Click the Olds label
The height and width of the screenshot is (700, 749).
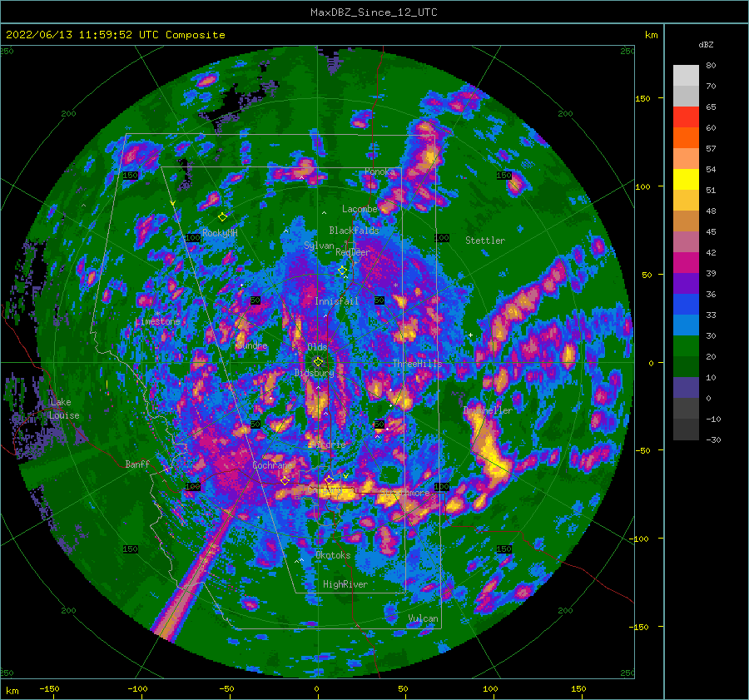[x=317, y=347]
